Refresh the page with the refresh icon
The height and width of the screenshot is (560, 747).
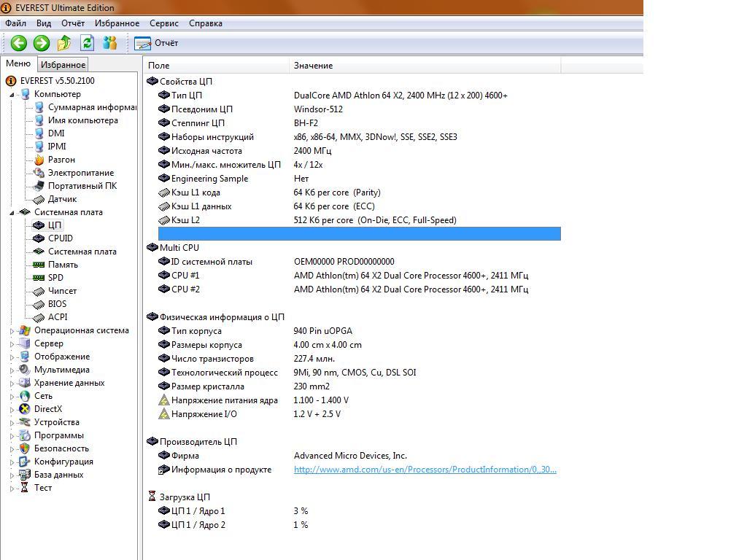pos(88,43)
